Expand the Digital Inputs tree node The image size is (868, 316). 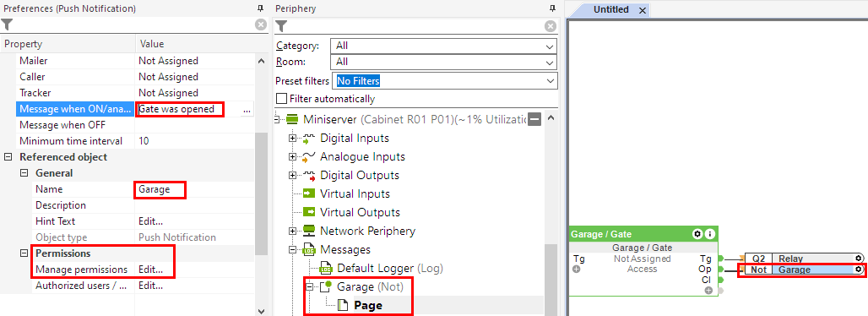coord(293,138)
